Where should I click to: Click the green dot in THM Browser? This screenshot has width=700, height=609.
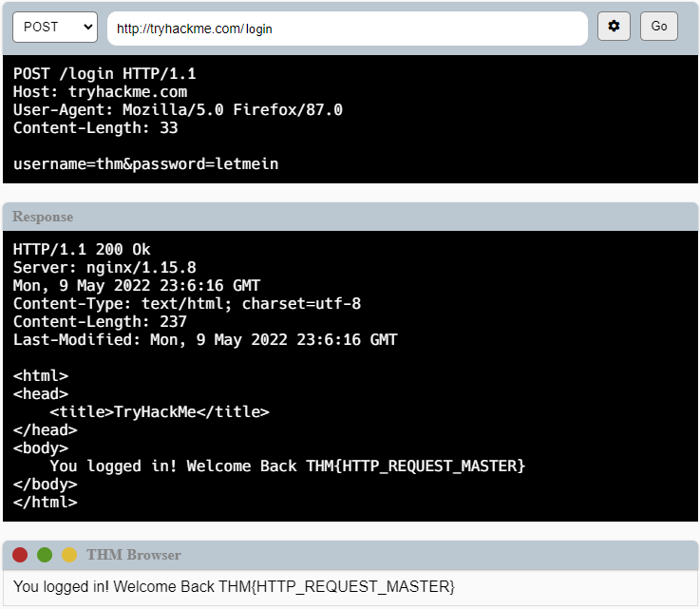point(45,555)
